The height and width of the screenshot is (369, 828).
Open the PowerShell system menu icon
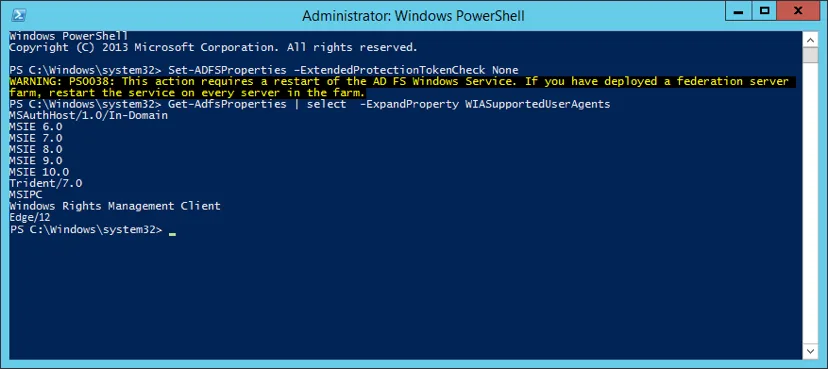(x=20, y=15)
